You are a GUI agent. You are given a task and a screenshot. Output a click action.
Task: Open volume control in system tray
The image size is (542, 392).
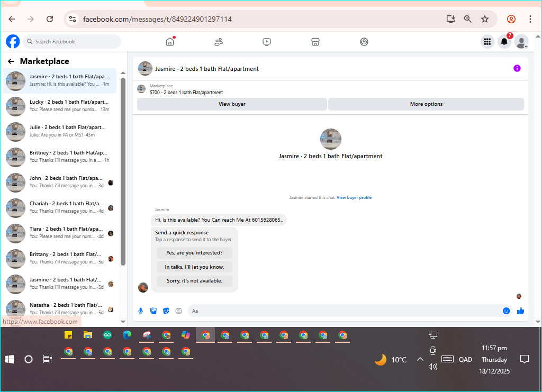pyautogui.click(x=433, y=367)
